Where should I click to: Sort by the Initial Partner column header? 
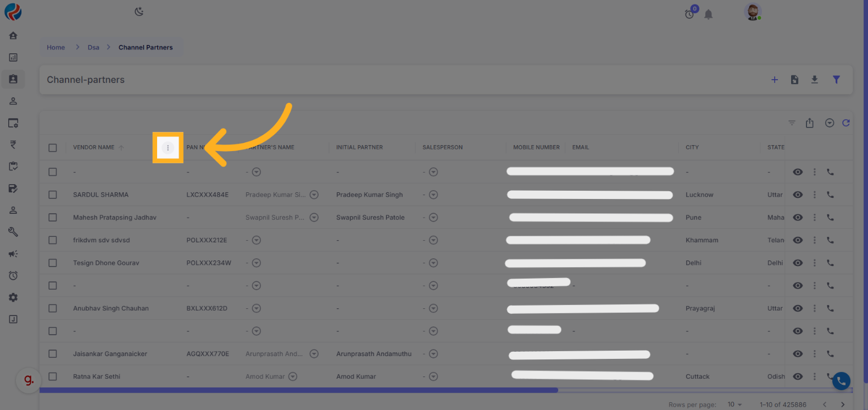pos(359,147)
